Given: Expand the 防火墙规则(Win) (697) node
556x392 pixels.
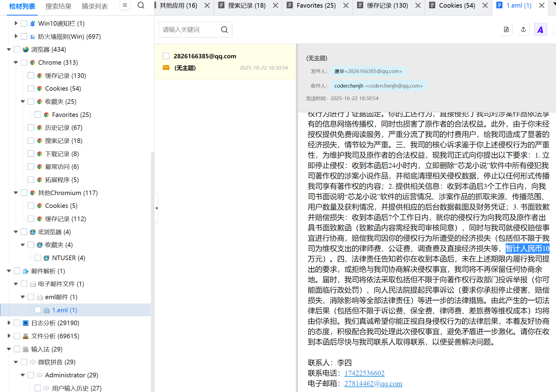Looking at the screenshot, I should (x=16, y=36).
